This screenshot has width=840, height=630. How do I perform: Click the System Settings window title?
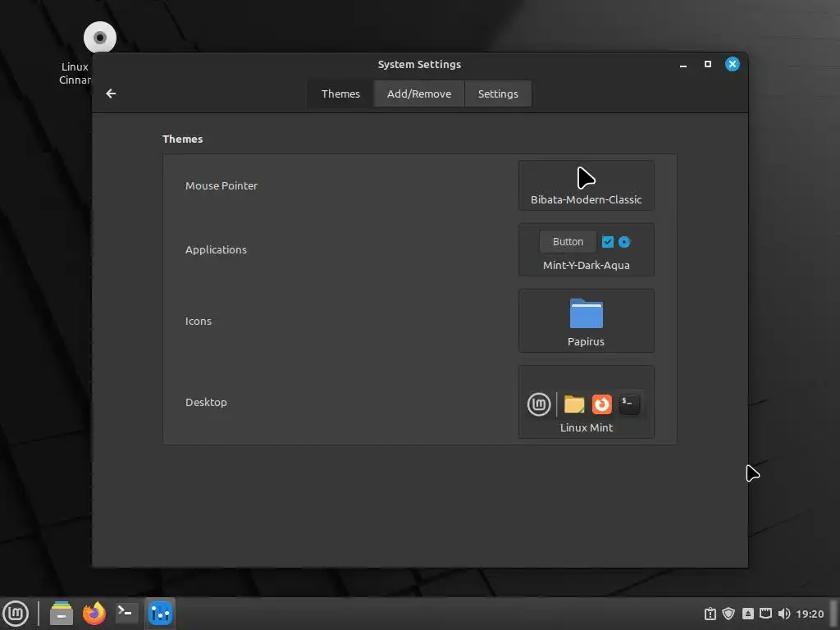[419, 64]
